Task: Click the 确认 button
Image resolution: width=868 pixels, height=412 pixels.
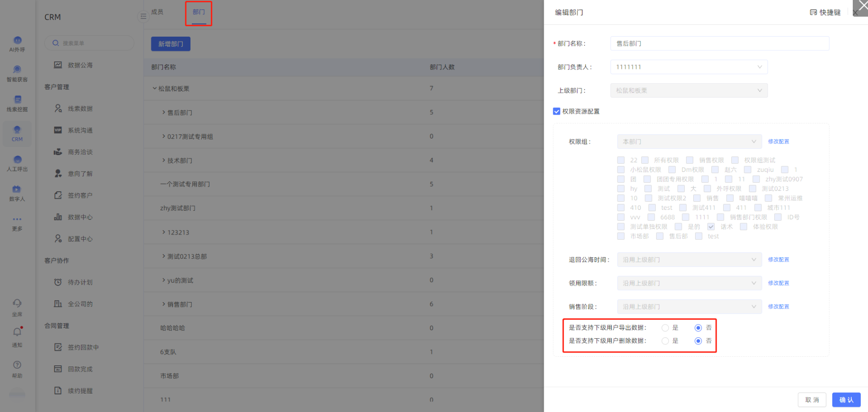Action: (x=846, y=400)
